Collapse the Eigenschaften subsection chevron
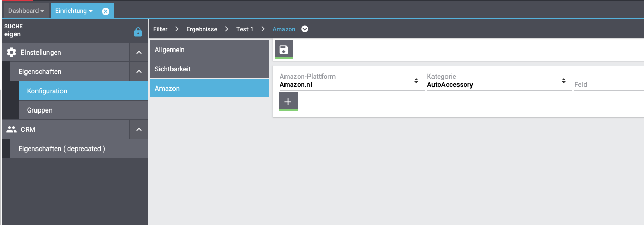 [139, 72]
